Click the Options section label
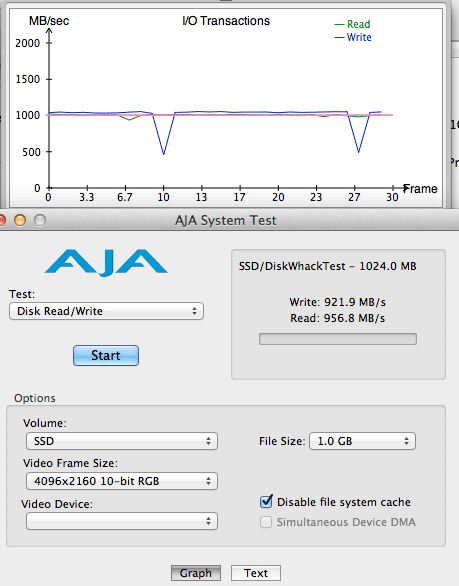The width and height of the screenshot is (459, 586). [x=35, y=398]
